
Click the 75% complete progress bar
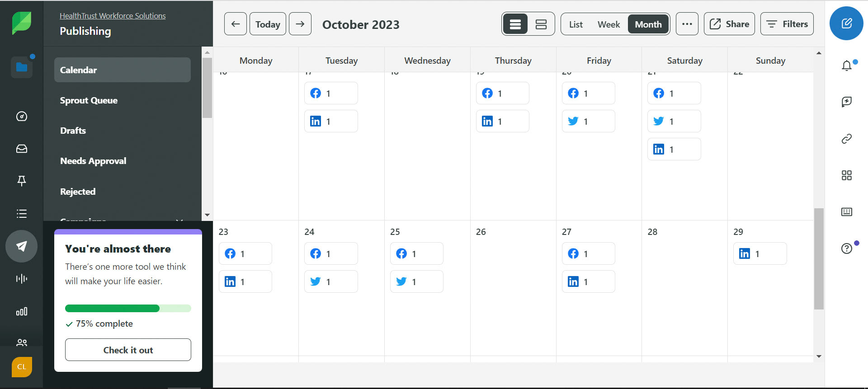click(x=128, y=309)
